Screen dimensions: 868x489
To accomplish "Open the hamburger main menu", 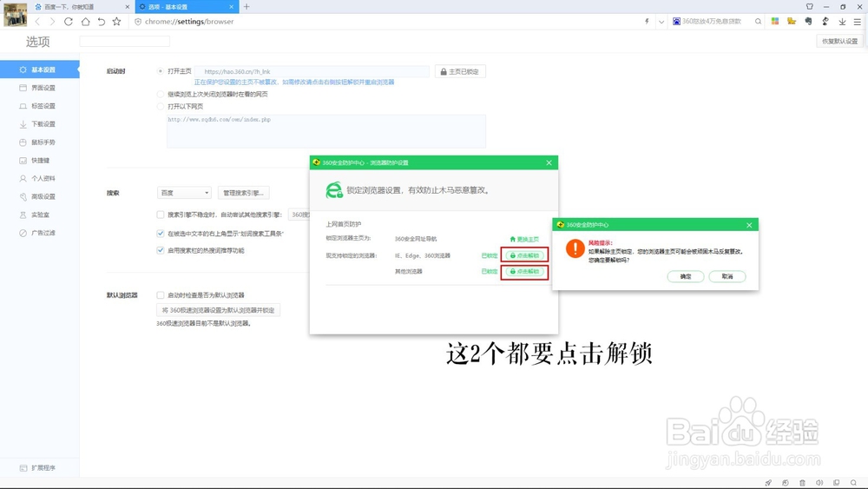I will [857, 22].
